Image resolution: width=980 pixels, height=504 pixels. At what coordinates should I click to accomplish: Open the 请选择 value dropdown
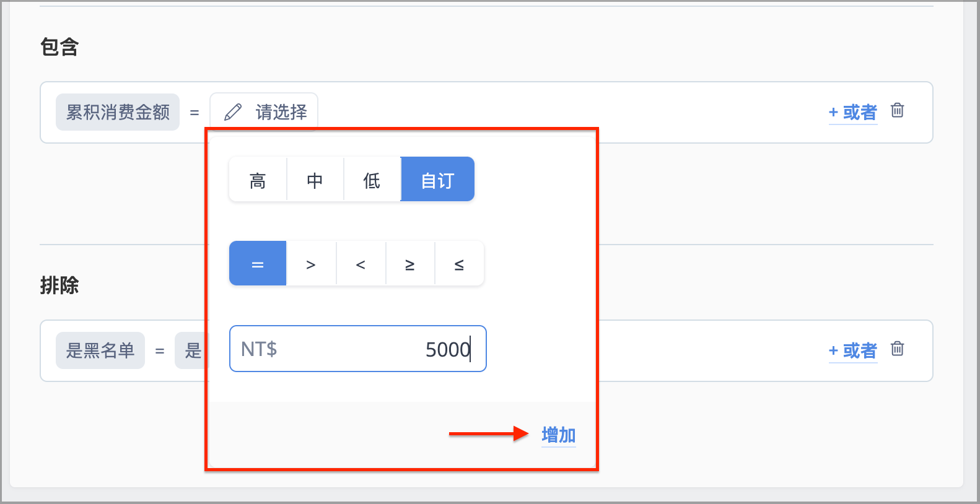click(x=264, y=112)
